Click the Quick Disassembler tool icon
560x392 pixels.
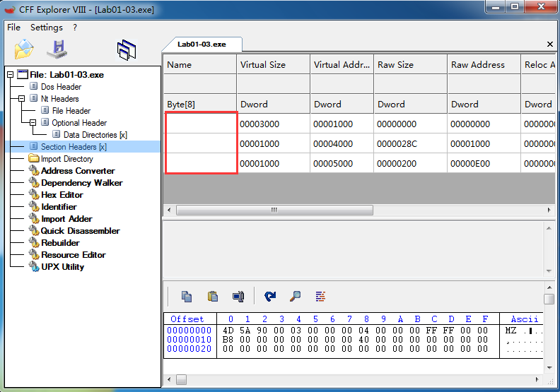point(34,231)
